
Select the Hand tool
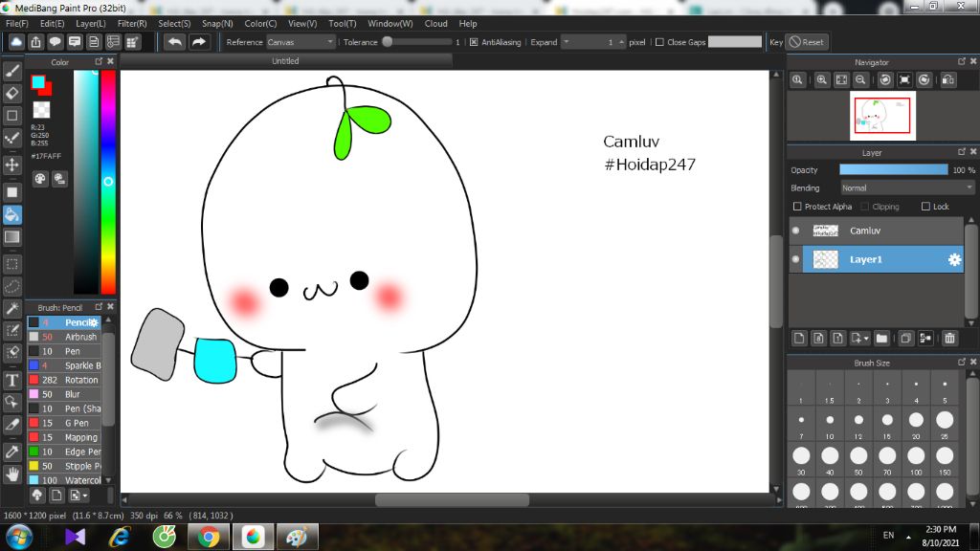click(x=11, y=474)
